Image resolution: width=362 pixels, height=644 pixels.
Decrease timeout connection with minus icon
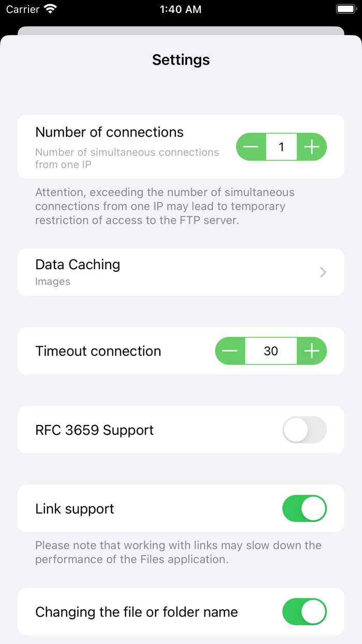click(x=230, y=351)
